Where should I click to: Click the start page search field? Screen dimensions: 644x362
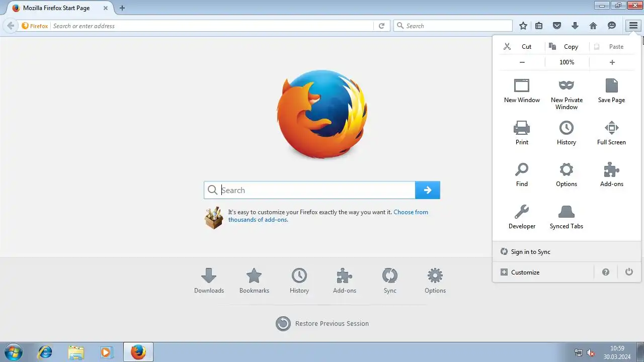coord(309,190)
